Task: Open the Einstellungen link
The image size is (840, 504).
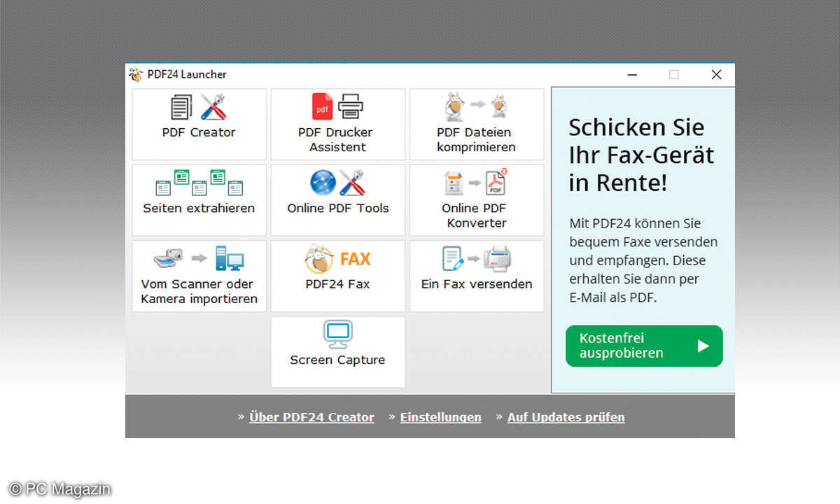Action: coord(440,417)
